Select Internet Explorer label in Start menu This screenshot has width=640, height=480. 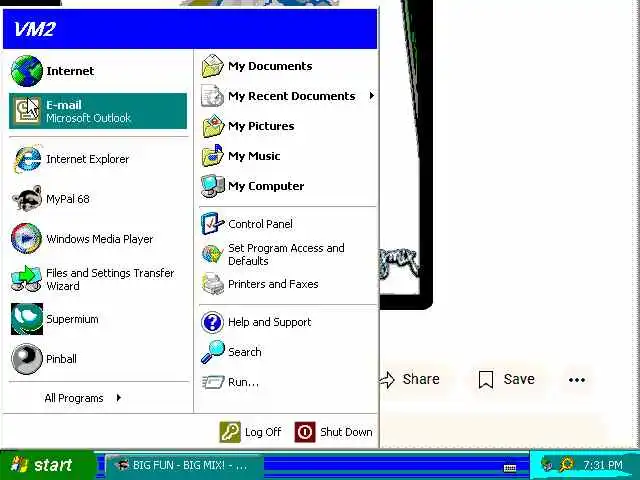coord(88,159)
